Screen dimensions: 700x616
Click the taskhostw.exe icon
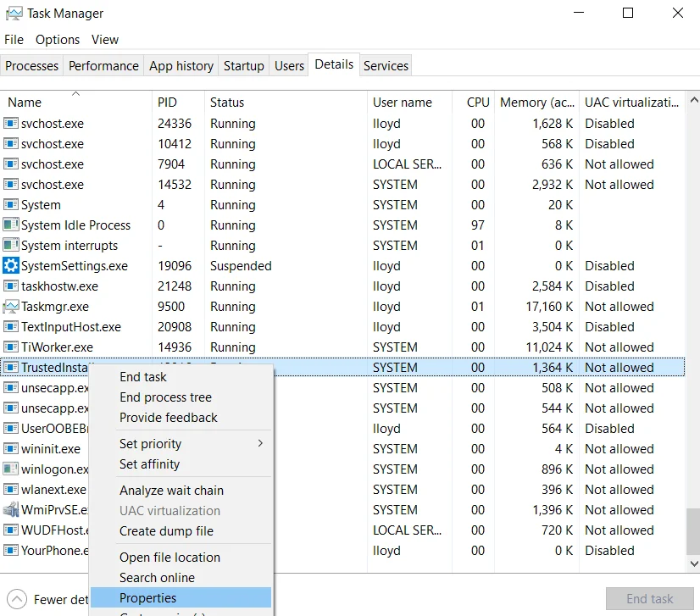point(11,286)
